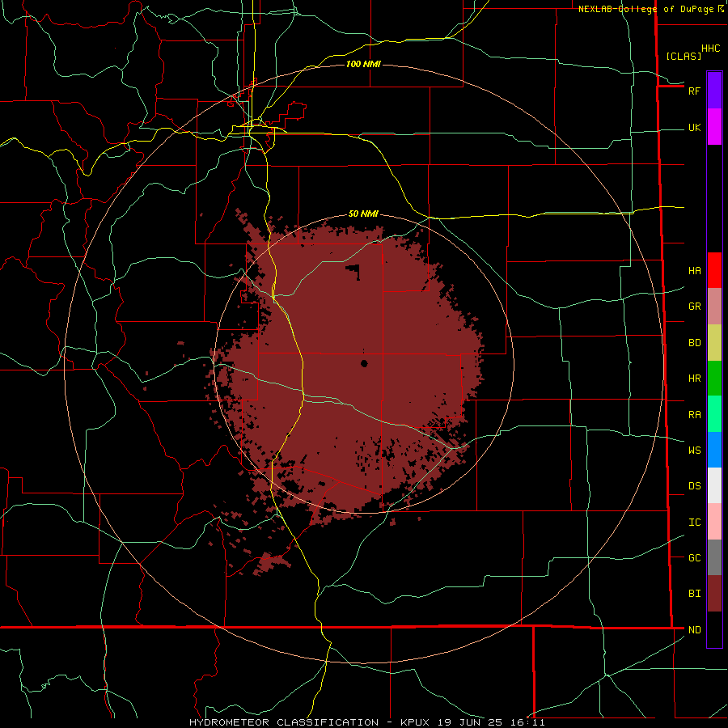Click the black radar site dot
Viewport: 728px width, 728px height.
coord(364,363)
